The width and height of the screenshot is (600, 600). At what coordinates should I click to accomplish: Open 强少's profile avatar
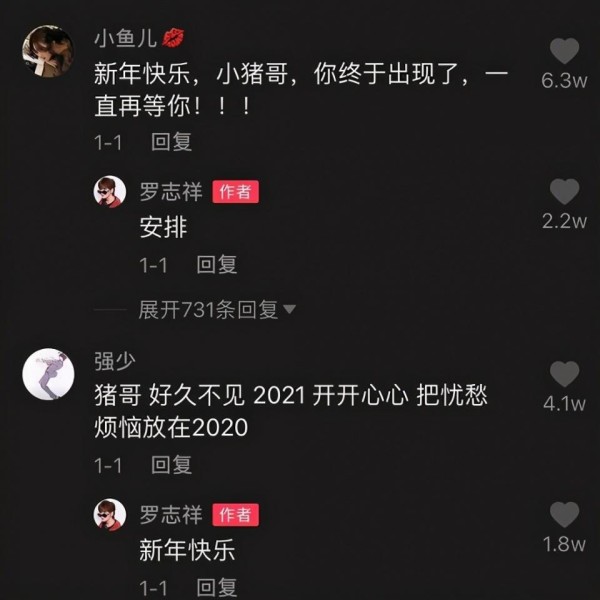(x=48, y=374)
